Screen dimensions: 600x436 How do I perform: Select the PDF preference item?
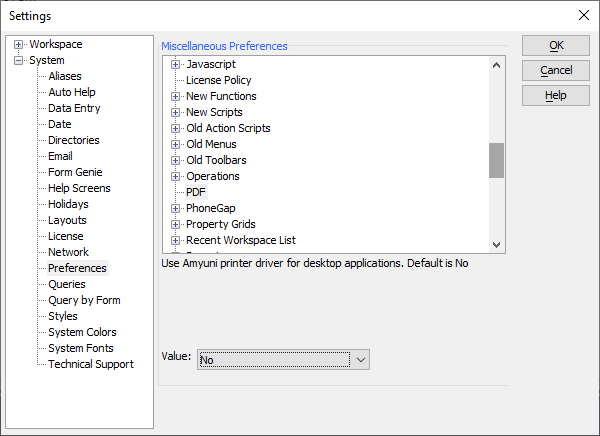pos(196,192)
